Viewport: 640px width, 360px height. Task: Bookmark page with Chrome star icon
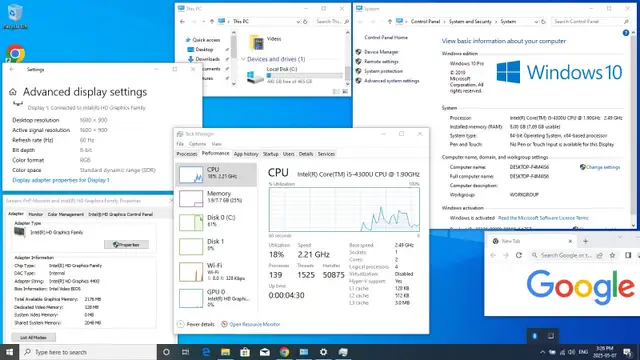tap(612, 255)
